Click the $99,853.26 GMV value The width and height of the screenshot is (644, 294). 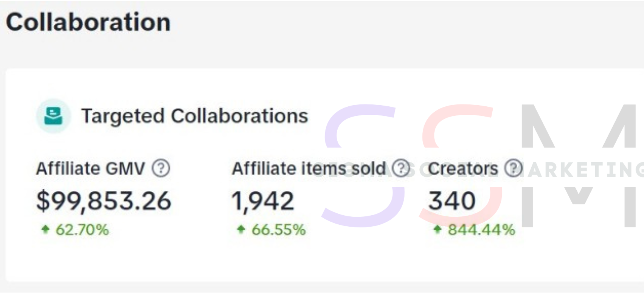104,201
